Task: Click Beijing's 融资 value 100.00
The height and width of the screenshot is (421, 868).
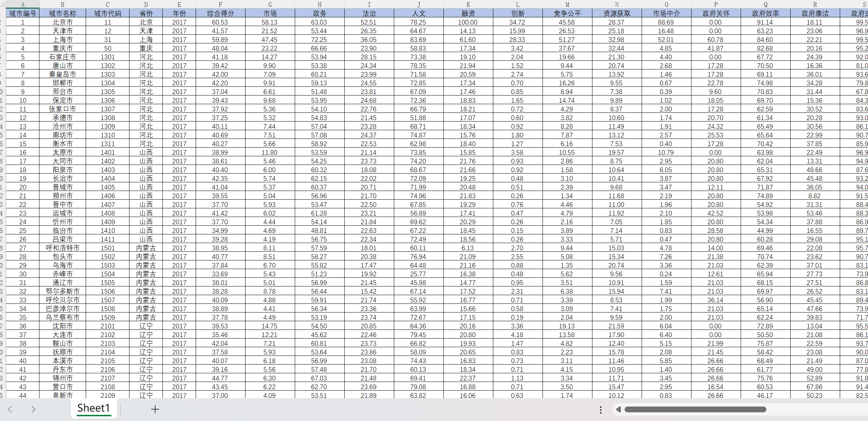Action: (468, 22)
